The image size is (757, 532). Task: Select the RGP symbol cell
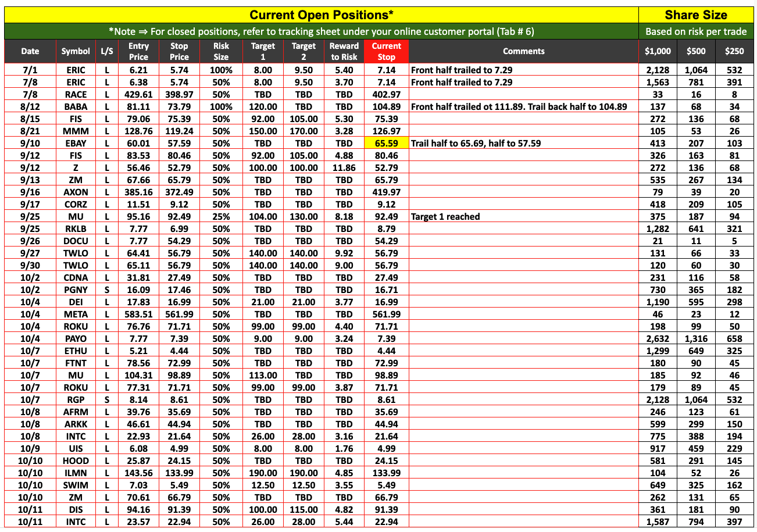coord(76,400)
